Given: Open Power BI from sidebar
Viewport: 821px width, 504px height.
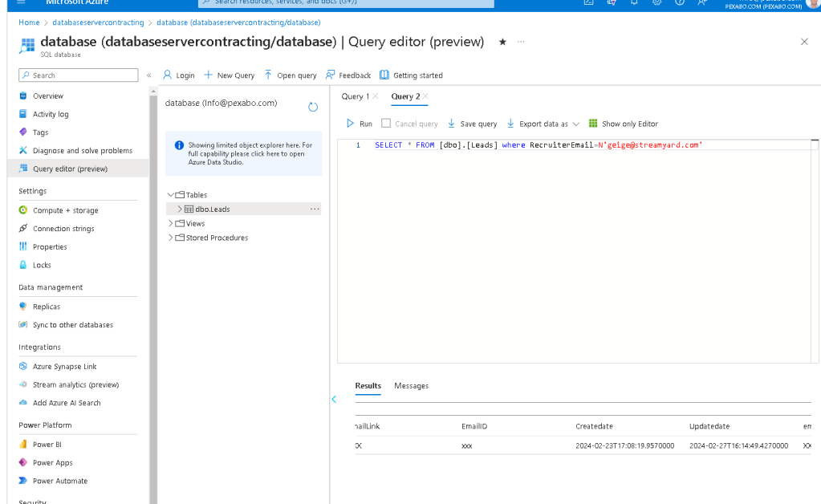Looking at the screenshot, I should pyautogui.click(x=47, y=445).
